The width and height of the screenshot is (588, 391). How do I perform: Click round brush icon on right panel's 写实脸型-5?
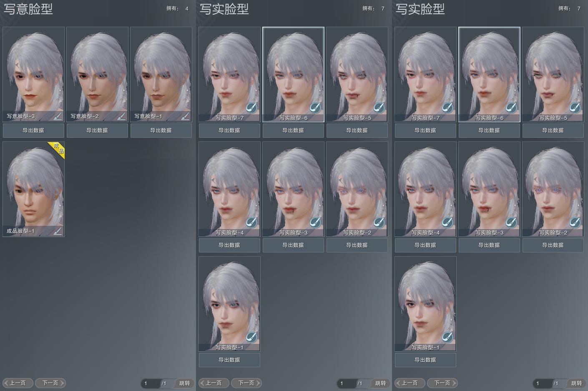tap(575, 108)
